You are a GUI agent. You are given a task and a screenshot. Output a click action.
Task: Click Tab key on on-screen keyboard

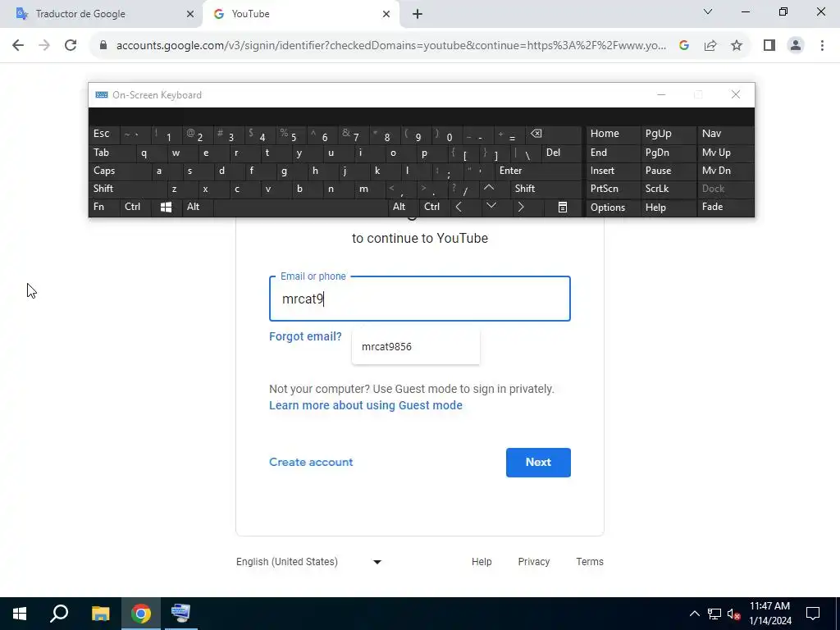[112, 153]
